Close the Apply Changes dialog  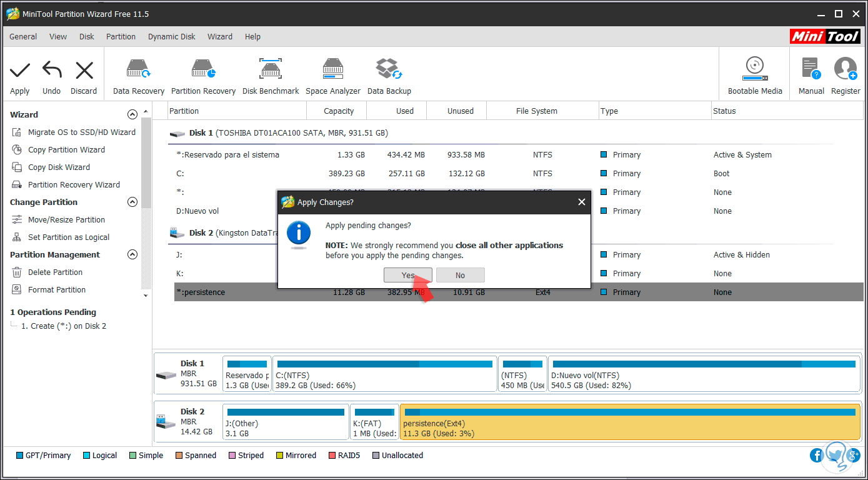(582, 202)
